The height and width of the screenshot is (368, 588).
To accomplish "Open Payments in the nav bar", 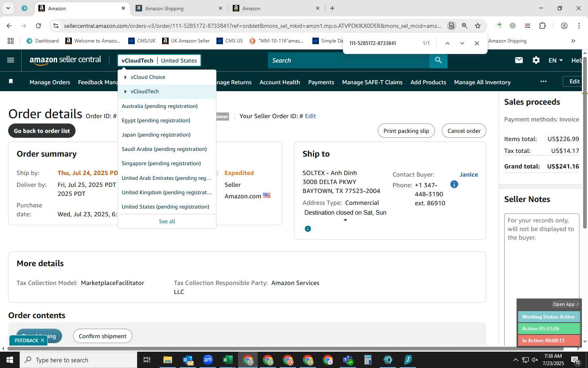I will pyautogui.click(x=321, y=82).
